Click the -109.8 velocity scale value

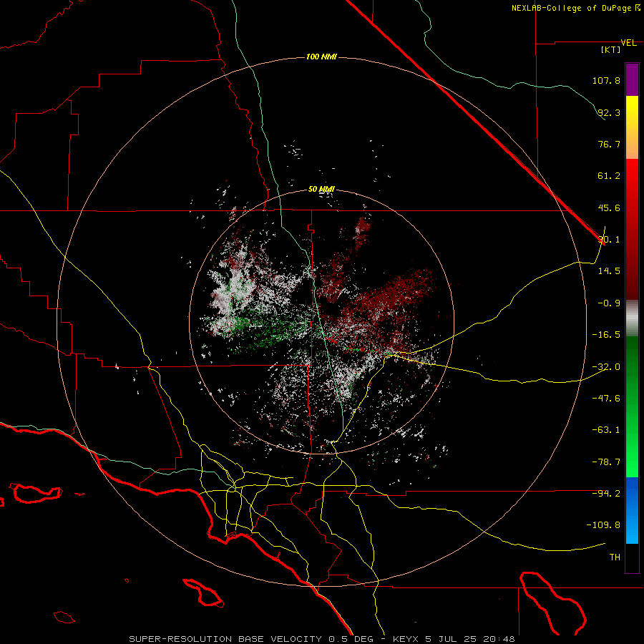[x=603, y=525]
